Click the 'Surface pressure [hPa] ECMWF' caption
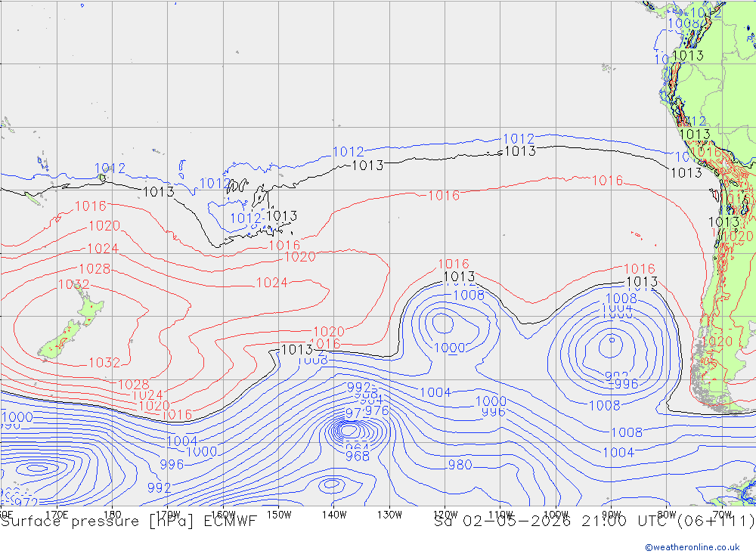This screenshot has height=554, width=756. click(x=129, y=522)
